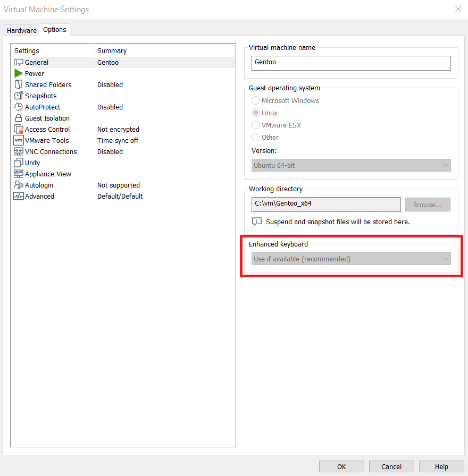Select Microsoft Windows guest OS radio
This screenshot has height=476, width=468.
[x=256, y=100]
